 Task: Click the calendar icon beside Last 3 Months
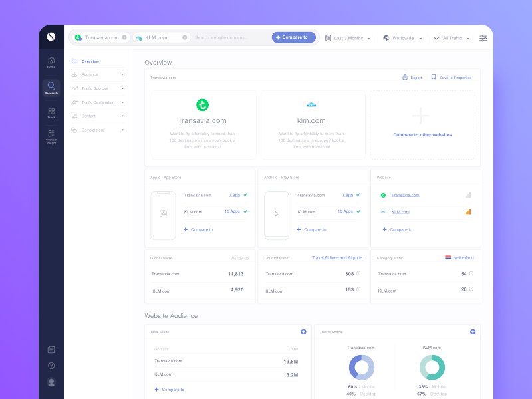(328, 38)
